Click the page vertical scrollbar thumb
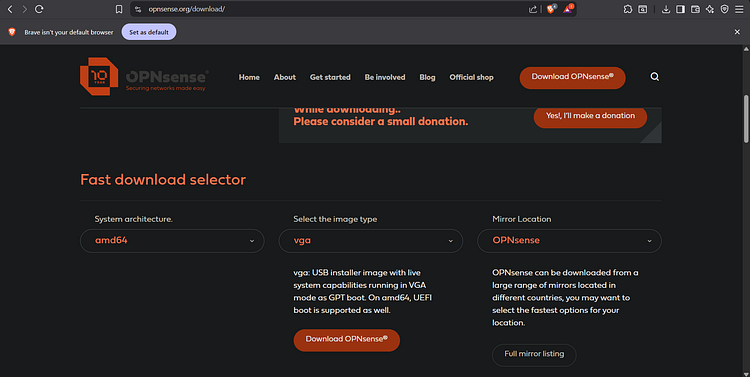750x377 pixels. click(x=746, y=119)
